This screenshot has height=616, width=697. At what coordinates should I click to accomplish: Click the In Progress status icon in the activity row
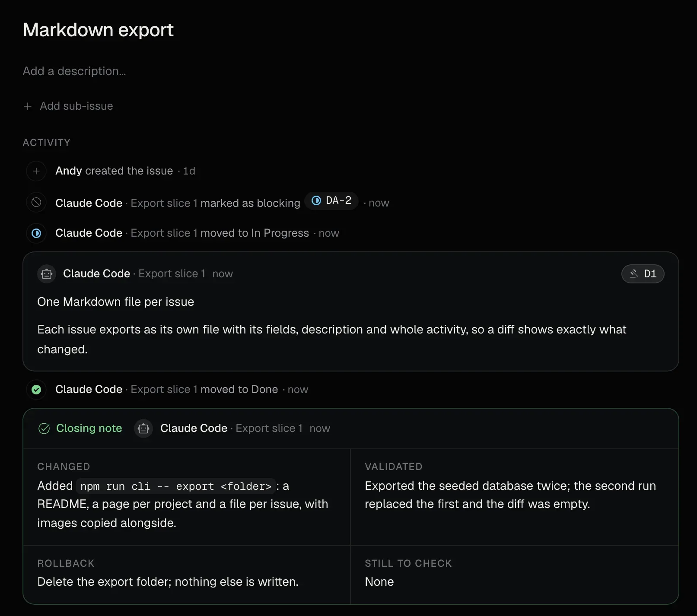36,233
